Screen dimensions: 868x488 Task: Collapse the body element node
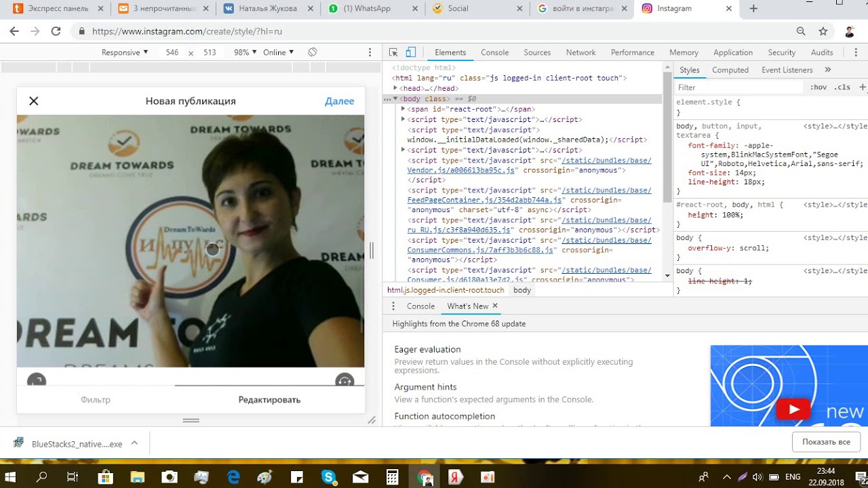click(395, 99)
